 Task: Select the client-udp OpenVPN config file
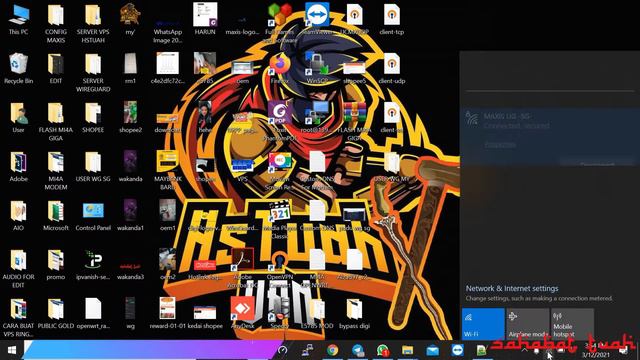point(391,69)
